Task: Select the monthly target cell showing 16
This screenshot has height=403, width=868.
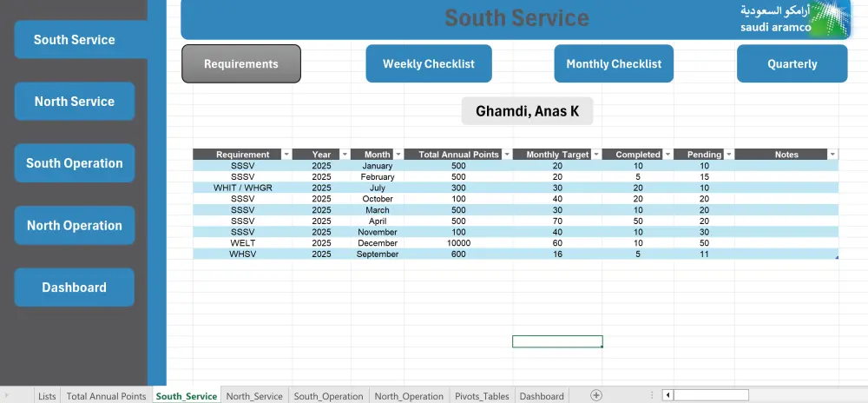Action: click(557, 254)
